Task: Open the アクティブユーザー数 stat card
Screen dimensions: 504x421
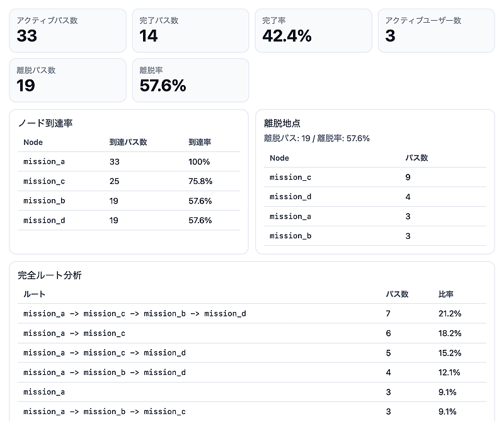Action: pyautogui.click(x=436, y=30)
